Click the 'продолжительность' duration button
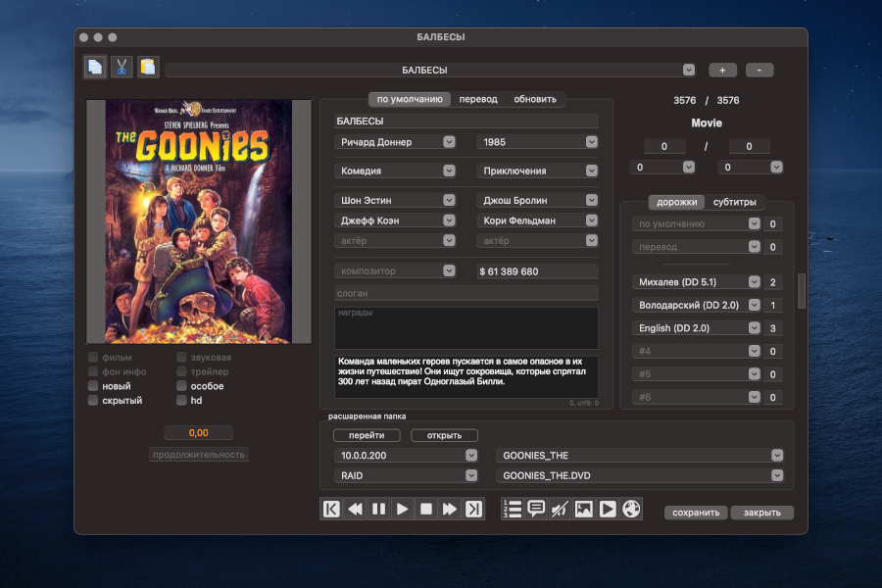Image resolution: width=882 pixels, height=588 pixels. point(199,455)
